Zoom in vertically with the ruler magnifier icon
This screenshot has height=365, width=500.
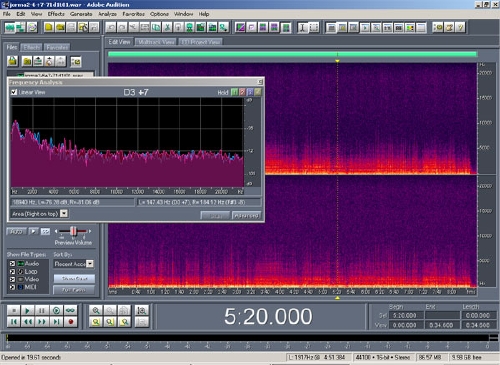[x=142, y=311]
